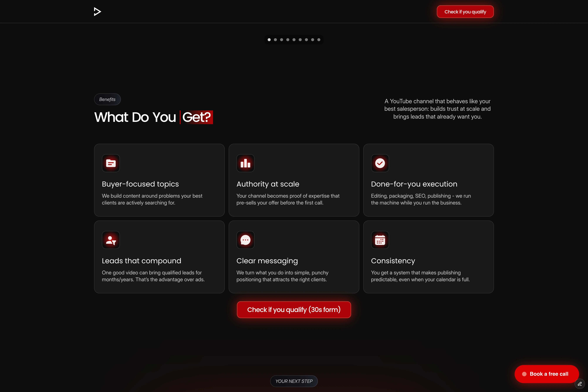Viewport: 588px width, 392px height.
Task: Click text "We build content around problems your best"
Action: point(152,196)
